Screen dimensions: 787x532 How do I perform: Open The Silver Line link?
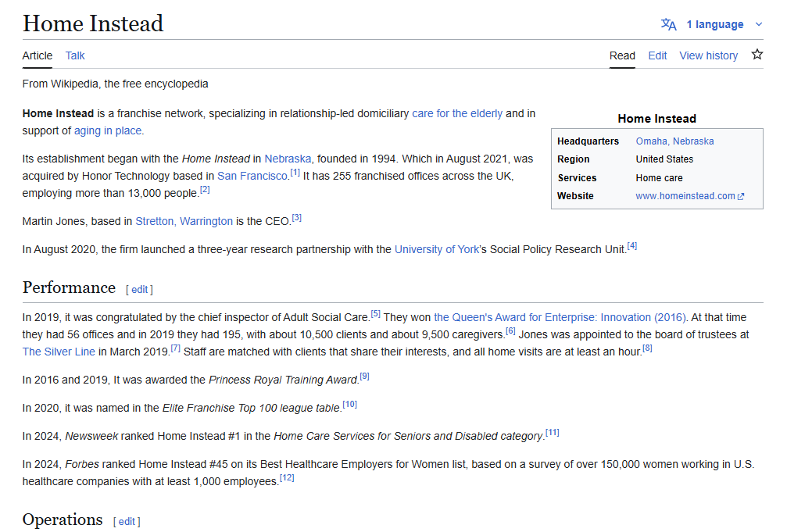point(59,352)
